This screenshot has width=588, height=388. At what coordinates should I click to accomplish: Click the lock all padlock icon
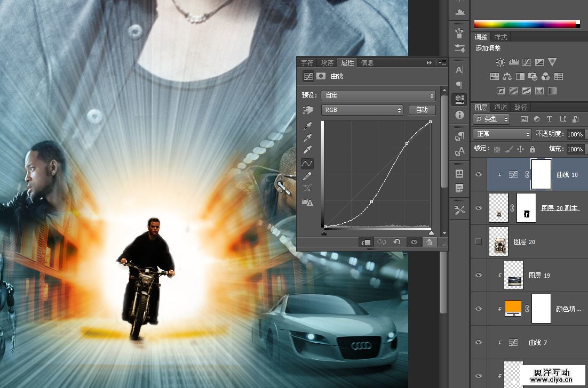pos(532,149)
